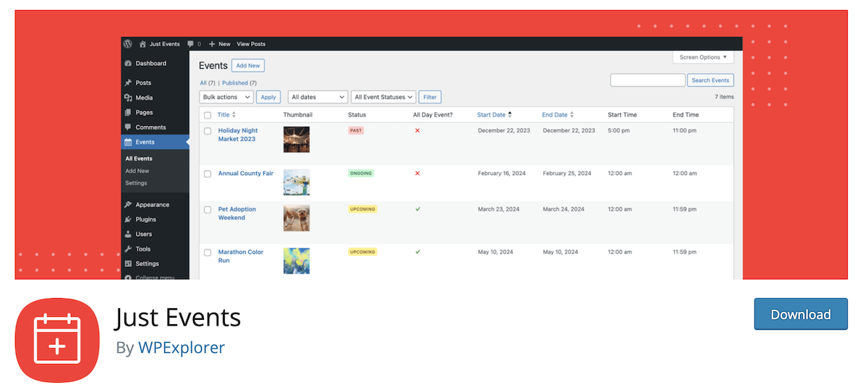Click the Plugins plug icon
The image size is (868, 390).
tap(128, 219)
